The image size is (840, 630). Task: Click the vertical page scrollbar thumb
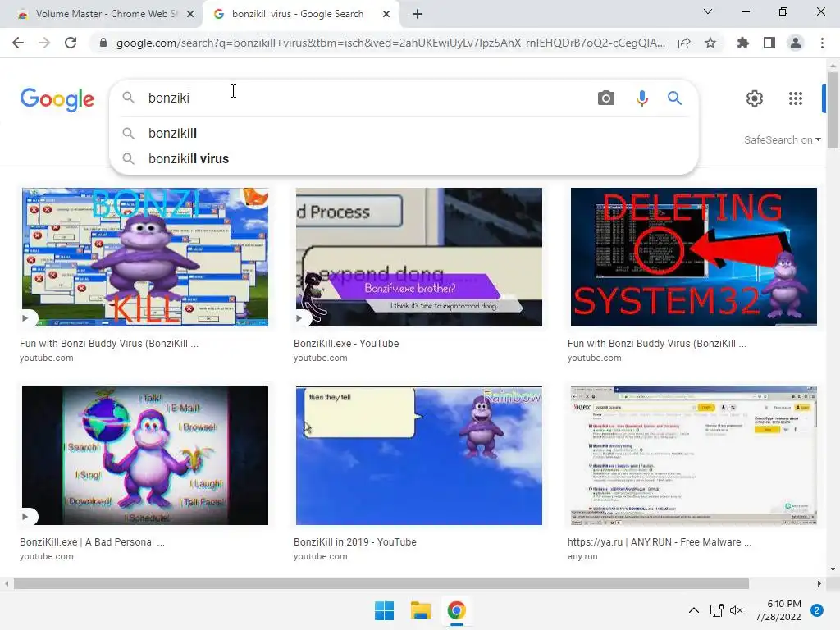click(833, 110)
